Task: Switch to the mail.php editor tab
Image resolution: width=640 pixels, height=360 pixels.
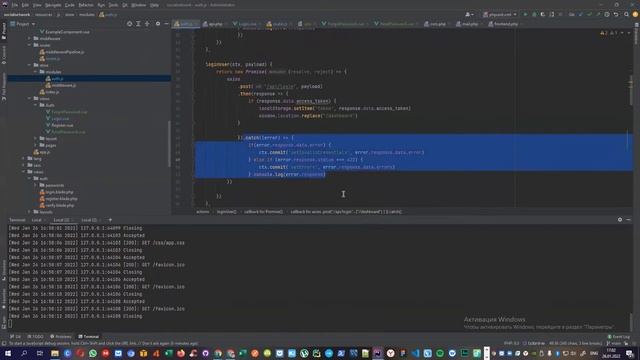Action: tap(470, 24)
